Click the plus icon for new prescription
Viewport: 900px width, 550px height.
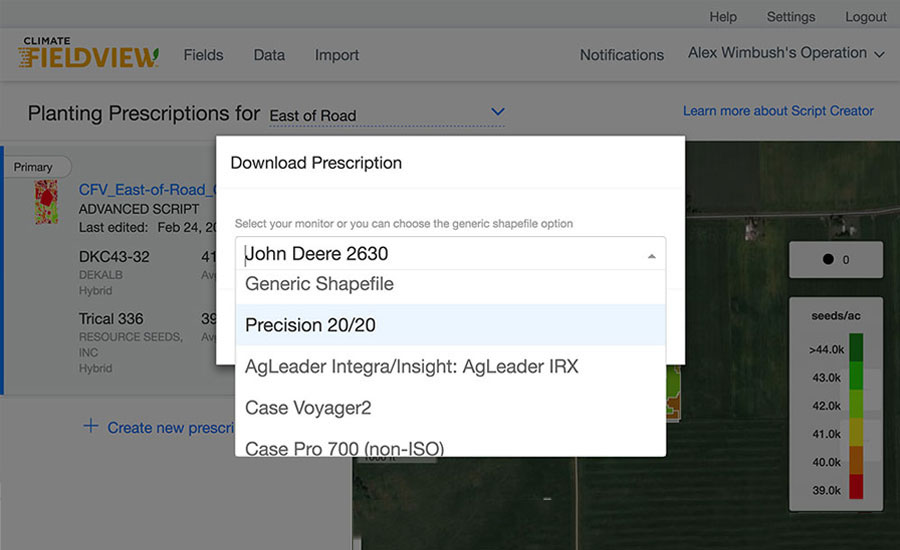tap(91, 427)
